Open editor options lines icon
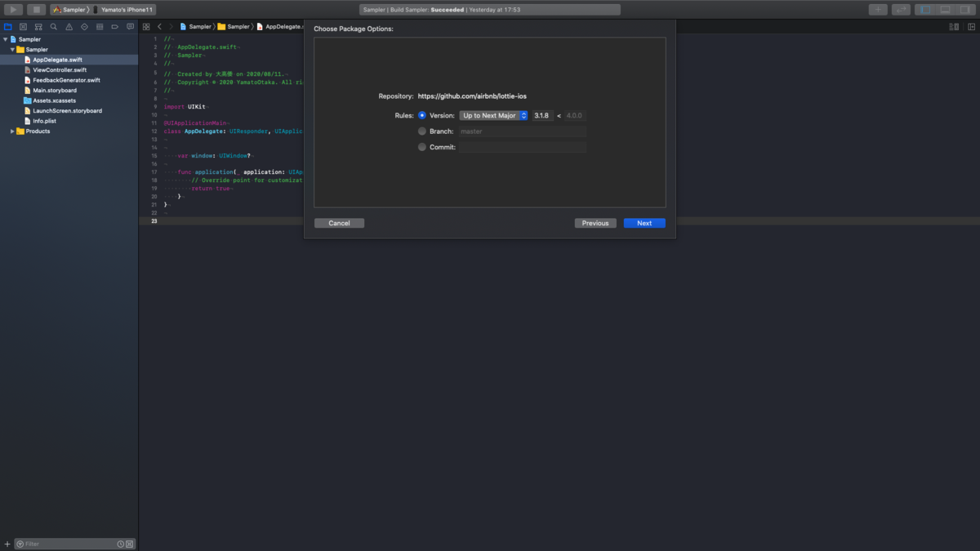The width and height of the screenshot is (980, 551). (954, 27)
